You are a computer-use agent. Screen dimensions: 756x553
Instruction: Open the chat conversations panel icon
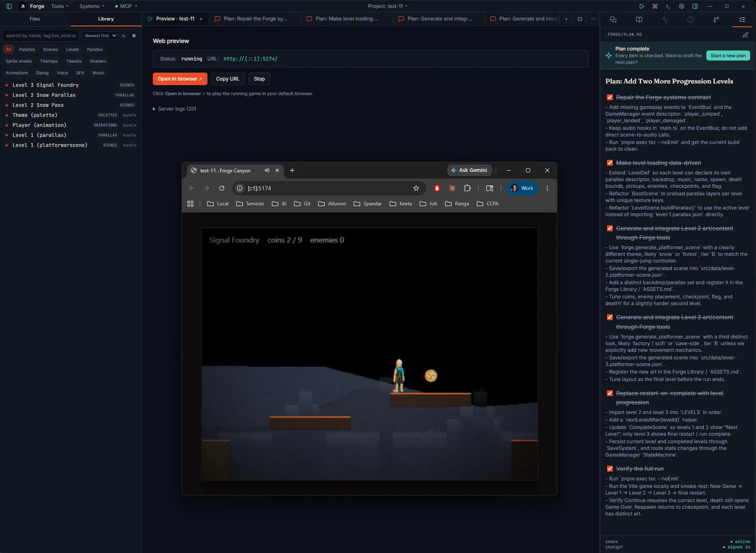point(613,20)
